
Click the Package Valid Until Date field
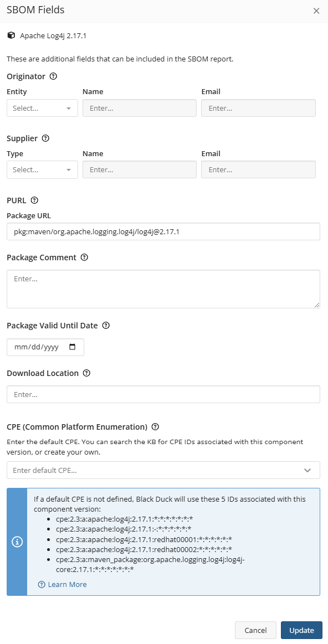(x=45, y=347)
